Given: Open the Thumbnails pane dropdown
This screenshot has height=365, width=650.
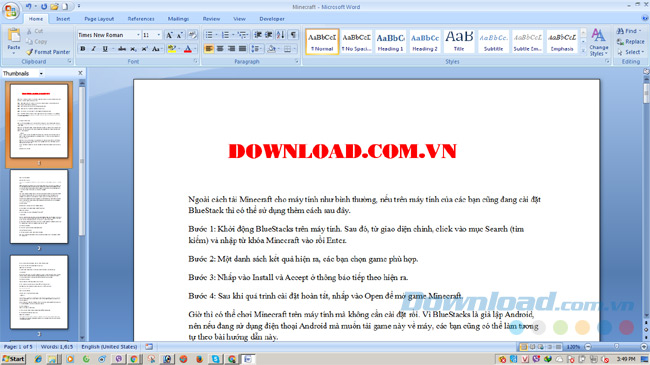Looking at the screenshot, I should click(41, 73).
